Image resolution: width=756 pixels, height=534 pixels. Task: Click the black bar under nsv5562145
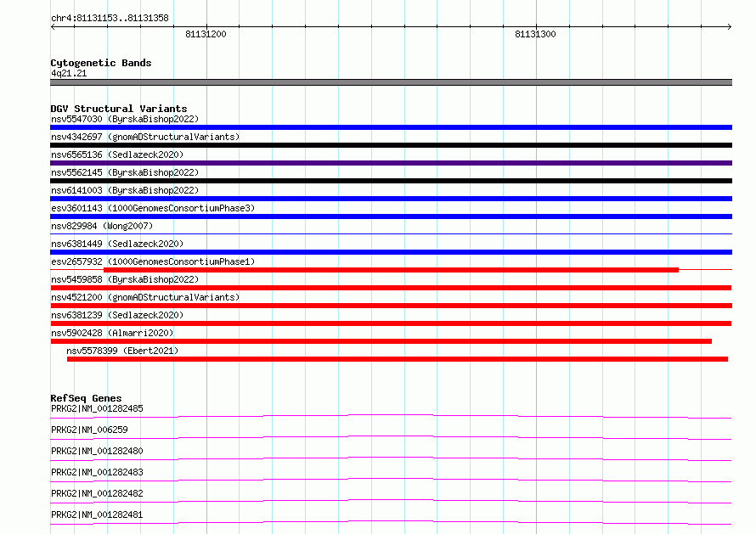(391, 181)
